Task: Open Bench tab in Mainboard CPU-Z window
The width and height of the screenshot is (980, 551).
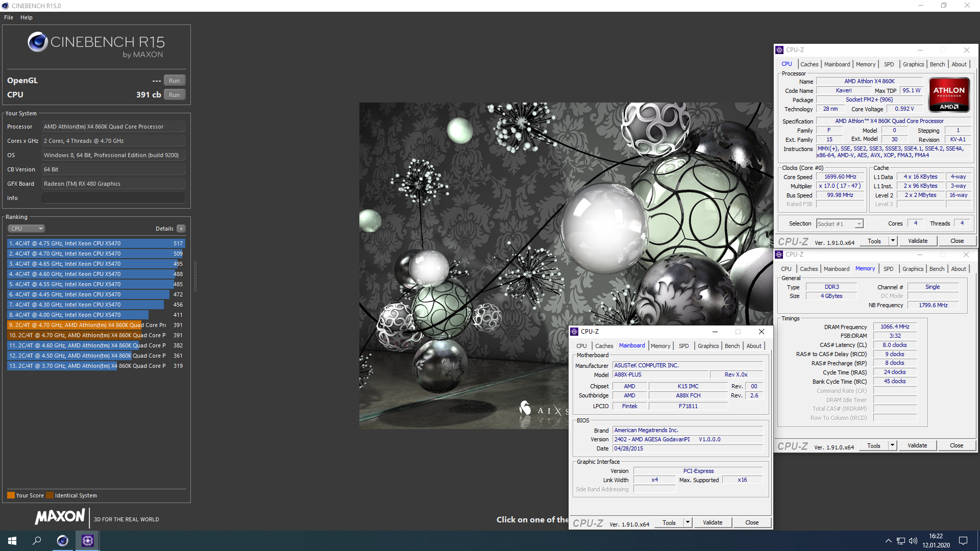Action: pos(732,346)
